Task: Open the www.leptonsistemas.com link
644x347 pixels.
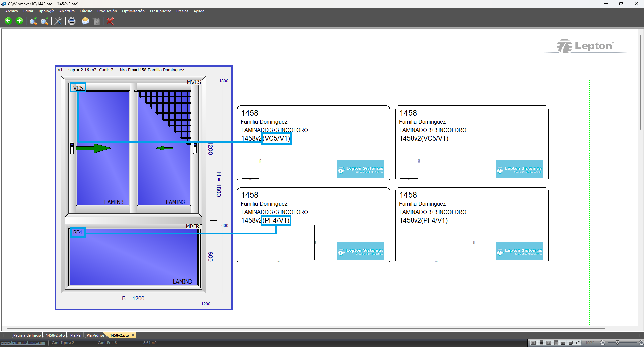Action: click(x=23, y=343)
